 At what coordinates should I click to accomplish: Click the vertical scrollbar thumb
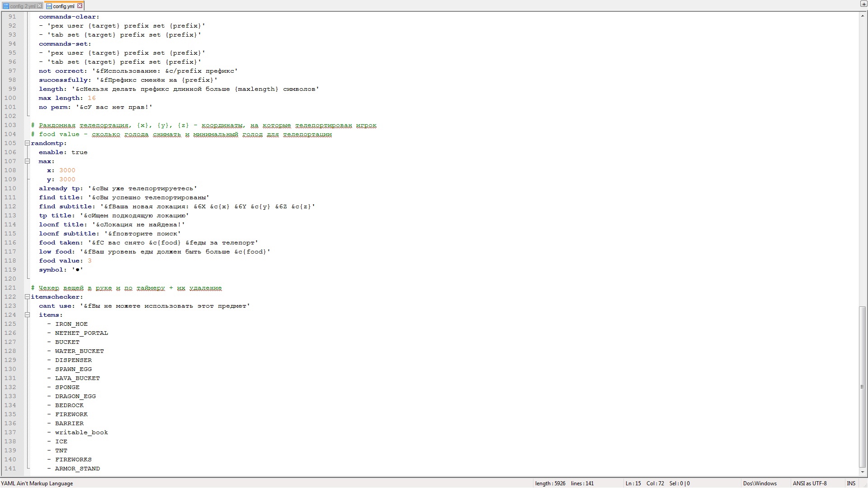863,386
